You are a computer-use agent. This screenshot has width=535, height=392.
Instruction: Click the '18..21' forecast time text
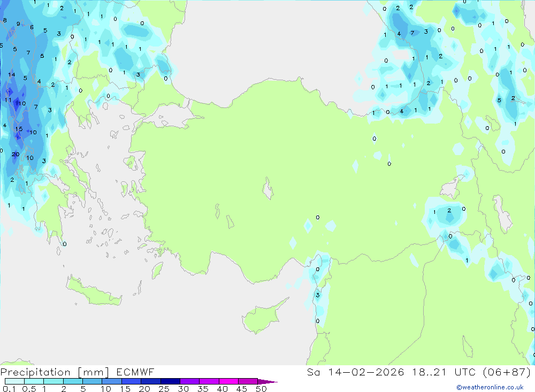click(x=429, y=372)
